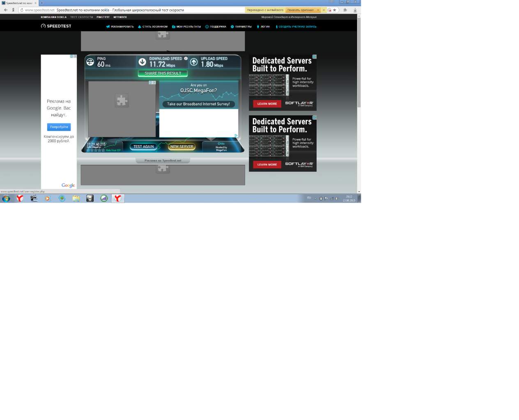Open 'Компании Ookla' top nav item

53,17
